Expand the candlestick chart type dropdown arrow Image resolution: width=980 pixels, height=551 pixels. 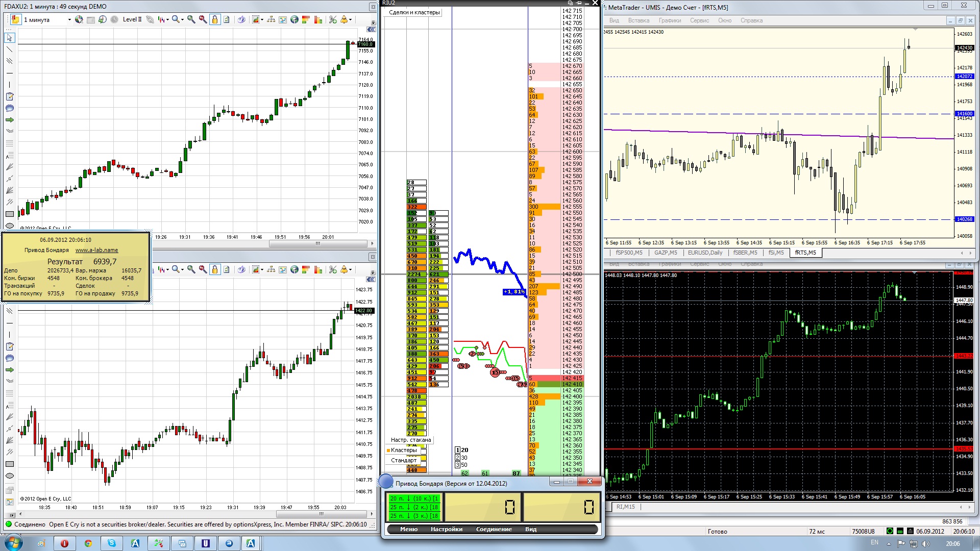click(167, 20)
